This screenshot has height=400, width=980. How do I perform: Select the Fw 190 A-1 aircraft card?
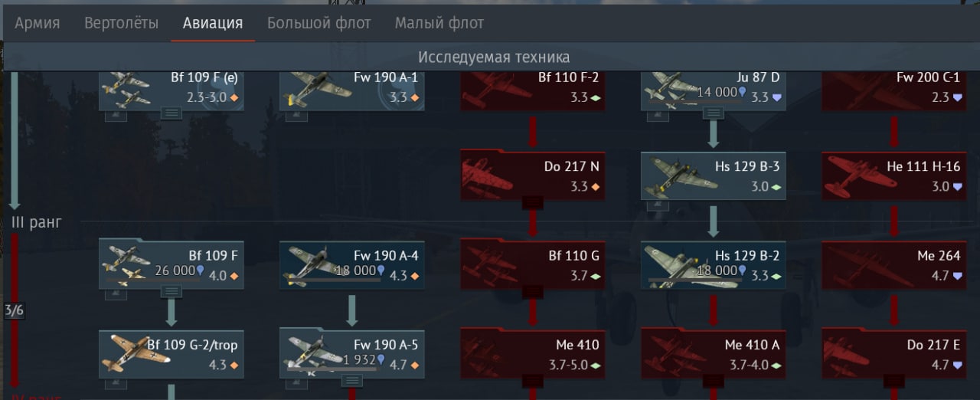[x=351, y=90]
